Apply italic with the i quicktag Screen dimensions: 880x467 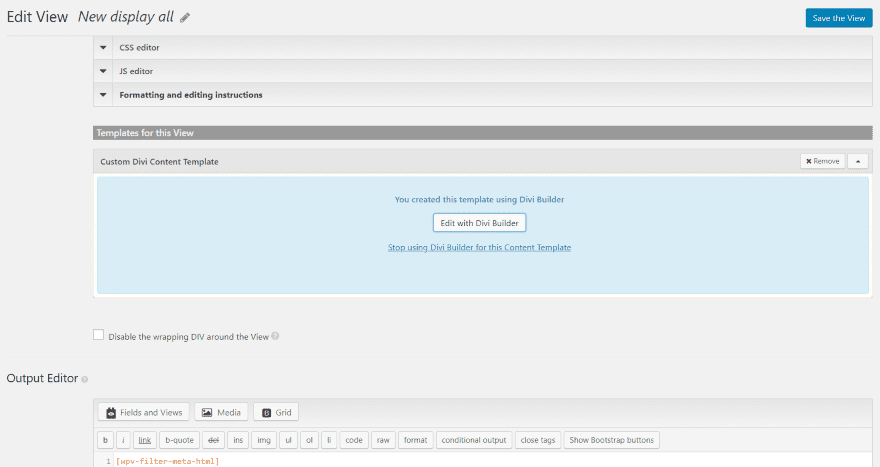pos(123,440)
